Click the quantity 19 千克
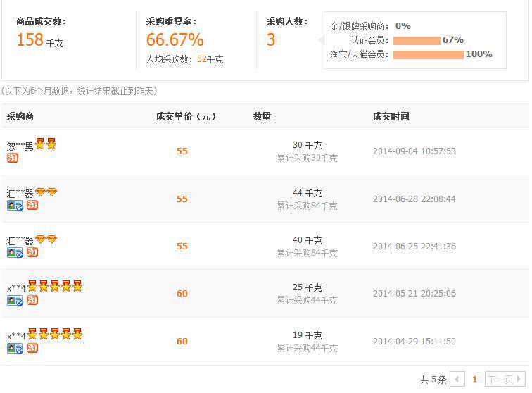Image resolution: width=532 pixels, height=393 pixels. pos(307,335)
